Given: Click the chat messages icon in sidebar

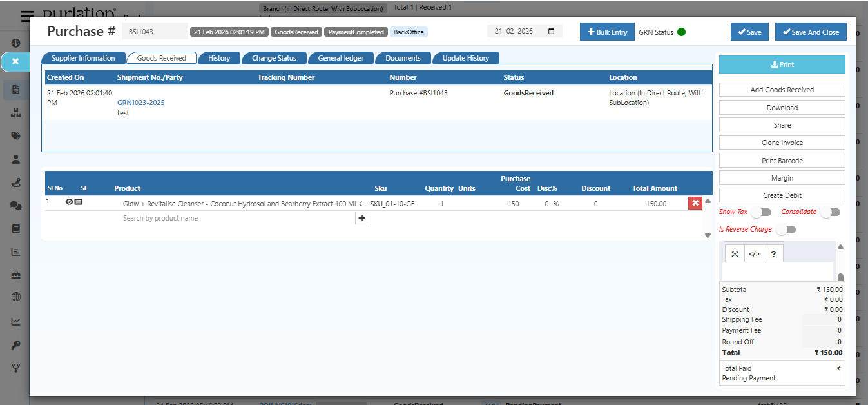Looking at the screenshot, I should (15, 205).
